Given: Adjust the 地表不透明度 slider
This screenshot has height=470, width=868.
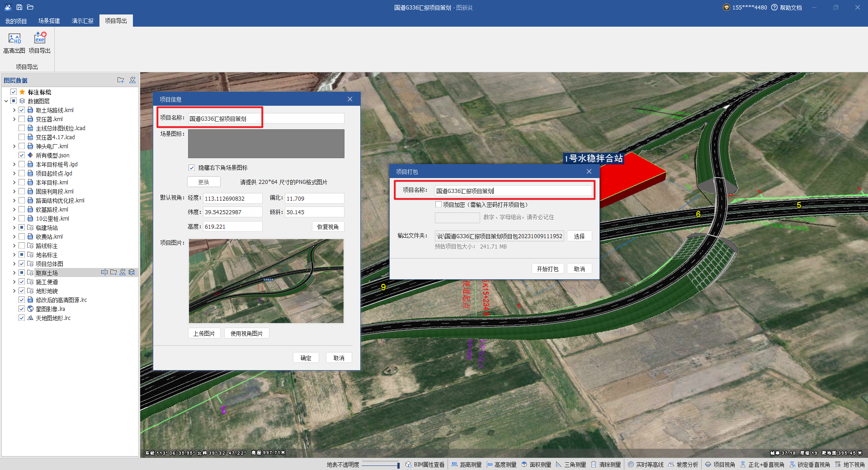Looking at the screenshot, I should point(380,465).
